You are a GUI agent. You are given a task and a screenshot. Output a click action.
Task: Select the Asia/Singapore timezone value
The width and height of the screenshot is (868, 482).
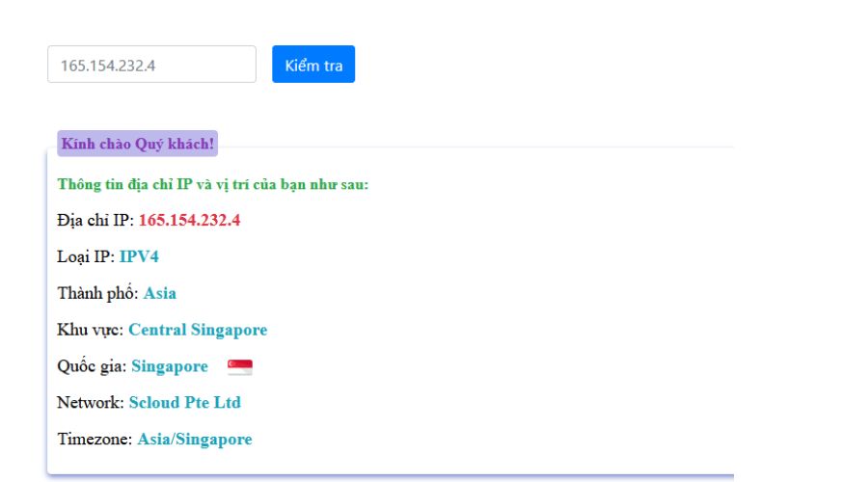(x=194, y=439)
